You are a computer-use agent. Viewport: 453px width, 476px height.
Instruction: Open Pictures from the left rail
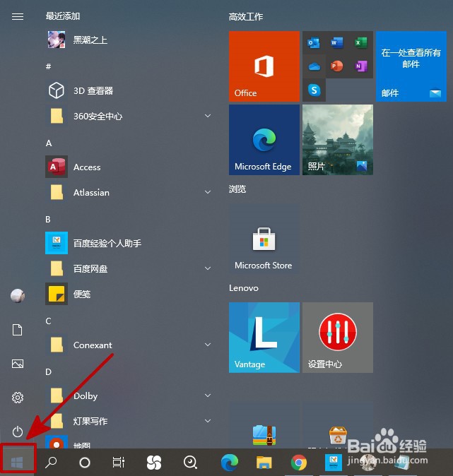(x=18, y=364)
